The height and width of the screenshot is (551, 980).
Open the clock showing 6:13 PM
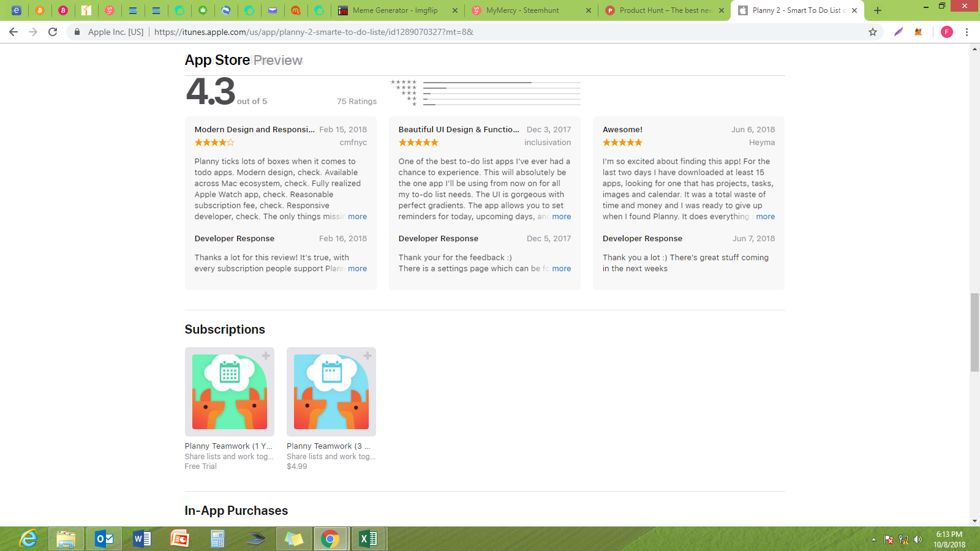(x=949, y=539)
